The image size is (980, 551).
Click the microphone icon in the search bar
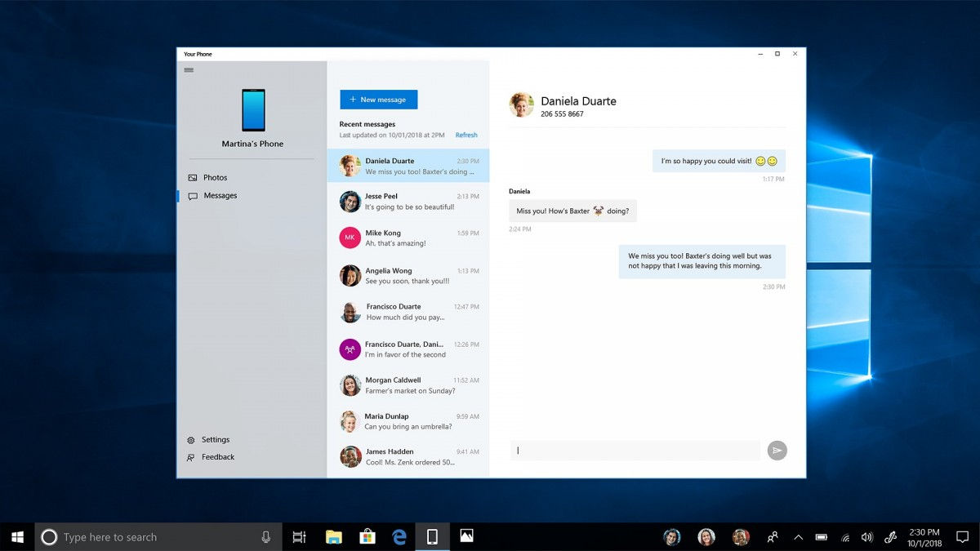click(265, 536)
